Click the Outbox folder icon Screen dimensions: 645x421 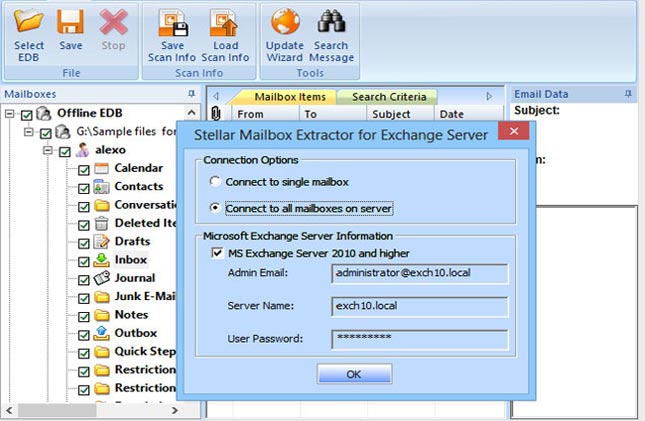click(x=101, y=333)
